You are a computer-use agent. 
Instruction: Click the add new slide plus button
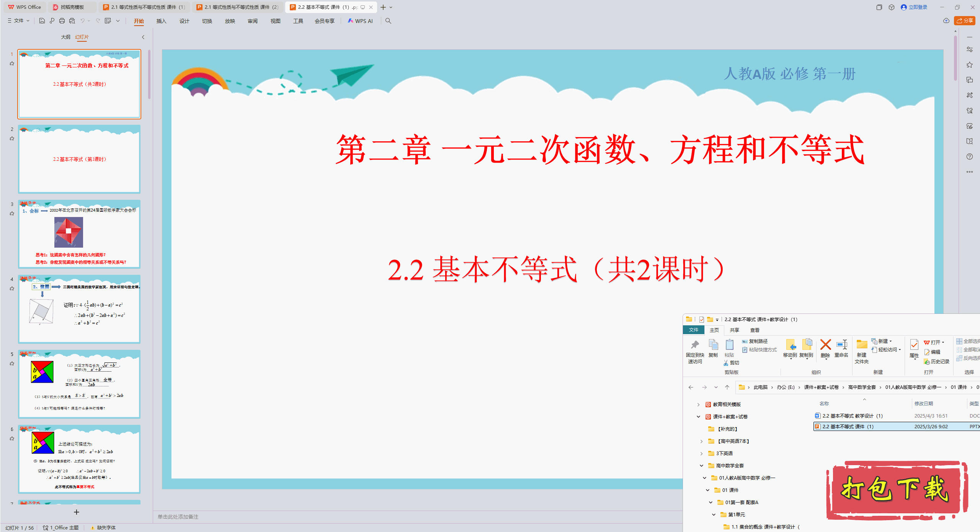[x=77, y=512]
